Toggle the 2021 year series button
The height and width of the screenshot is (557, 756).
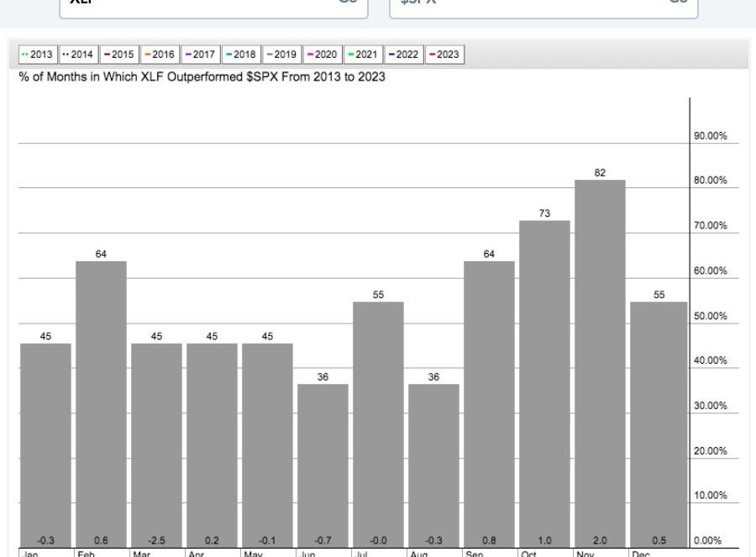[x=363, y=55]
